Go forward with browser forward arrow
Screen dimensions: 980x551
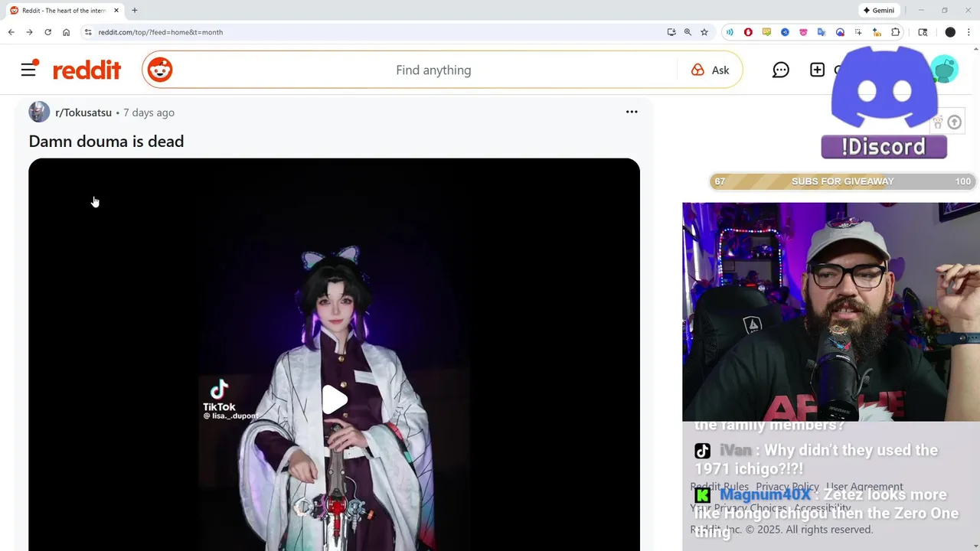[x=29, y=32]
